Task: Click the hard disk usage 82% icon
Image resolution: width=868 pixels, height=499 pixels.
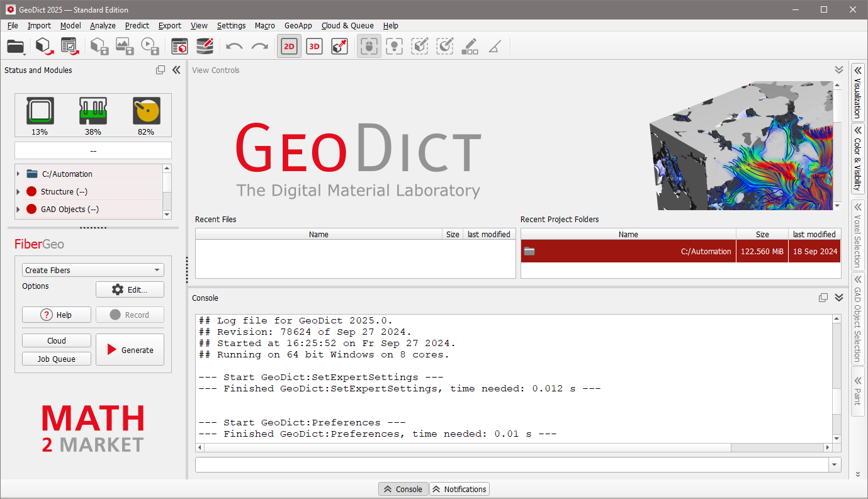Action: 146,111
